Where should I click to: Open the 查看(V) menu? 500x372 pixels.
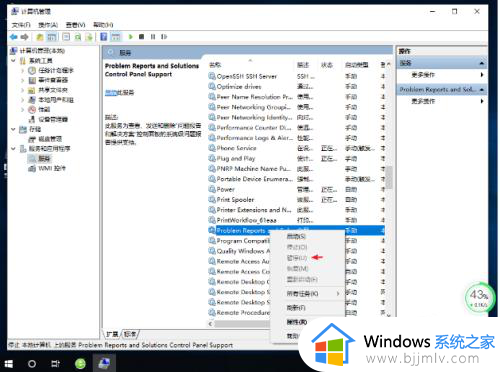[75, 25]
